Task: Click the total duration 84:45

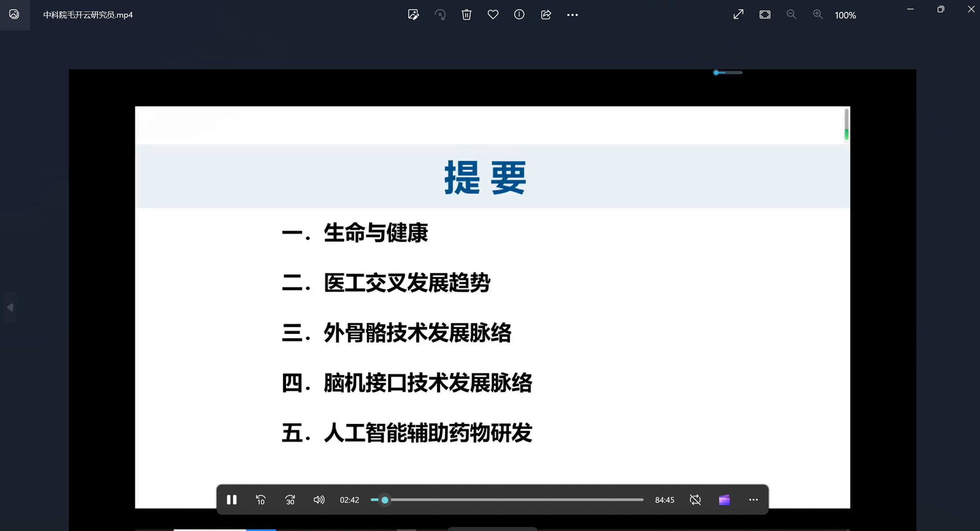Action: pyautogui.click(x=664, y=500)
